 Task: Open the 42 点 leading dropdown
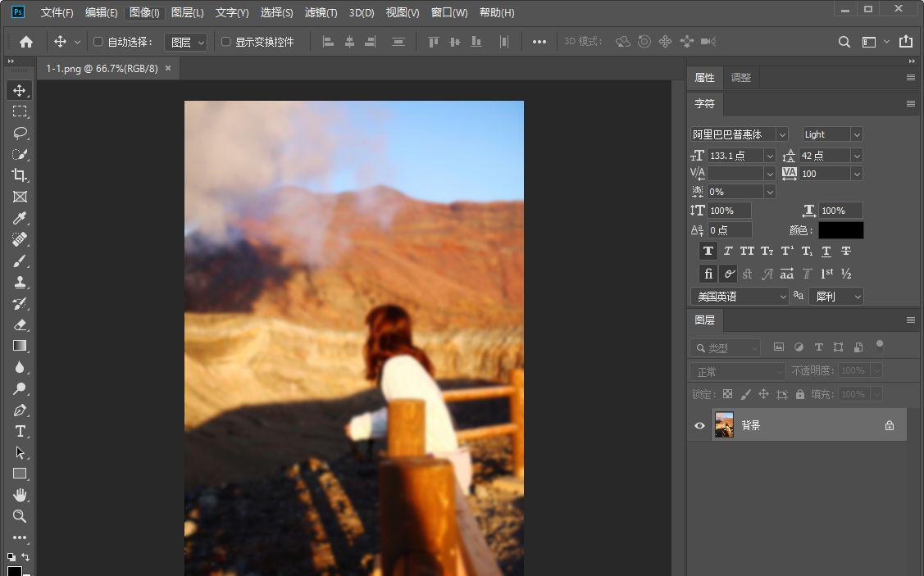click(857, 156)
